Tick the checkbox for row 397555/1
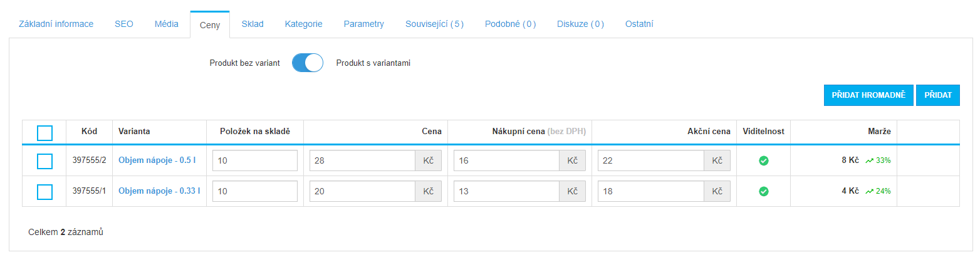The height and width of the screenshot is (262, 980). pyautogui.click(x=44, y=192)
